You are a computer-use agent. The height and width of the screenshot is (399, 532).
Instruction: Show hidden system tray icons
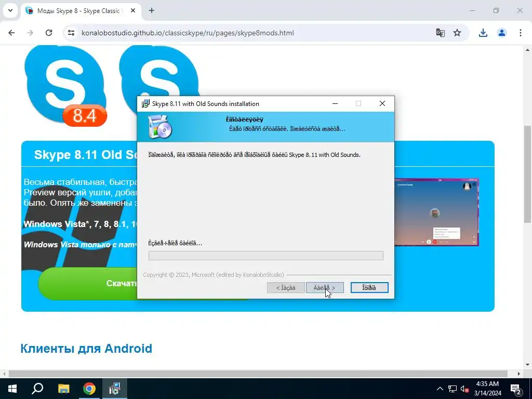tap(440, 389)
